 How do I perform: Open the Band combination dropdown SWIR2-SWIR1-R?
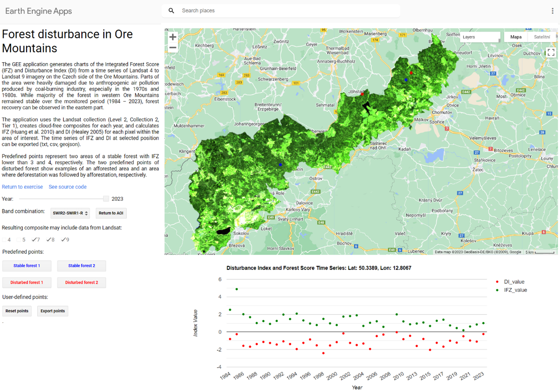[70, 213]
